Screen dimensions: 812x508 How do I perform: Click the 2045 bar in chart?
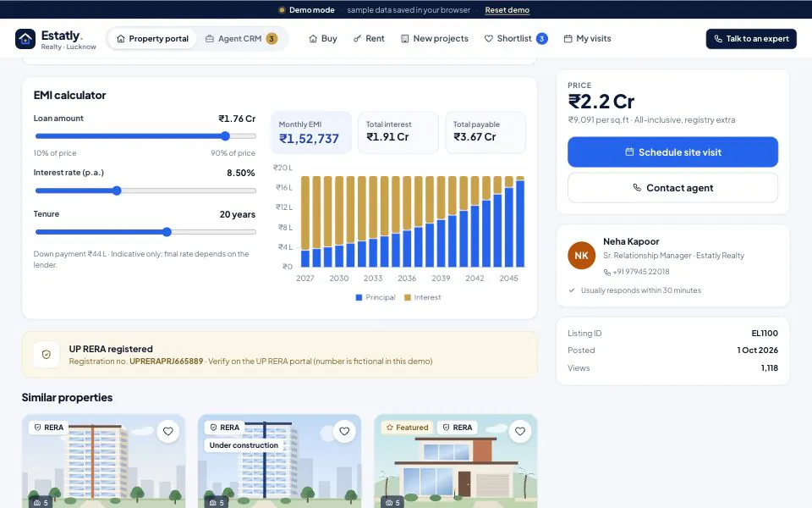pyautogui.click(x=509, y=222)
